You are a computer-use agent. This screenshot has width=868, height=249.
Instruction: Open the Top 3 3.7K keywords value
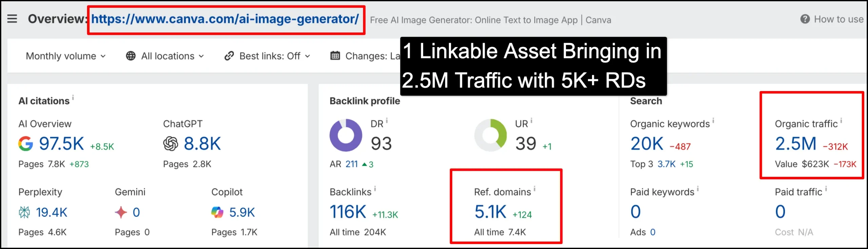pyautogui.click(x=667, y=164)
